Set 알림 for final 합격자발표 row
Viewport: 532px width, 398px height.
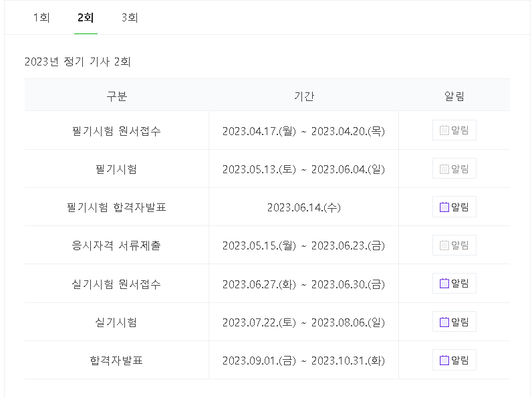coord(454,360)
